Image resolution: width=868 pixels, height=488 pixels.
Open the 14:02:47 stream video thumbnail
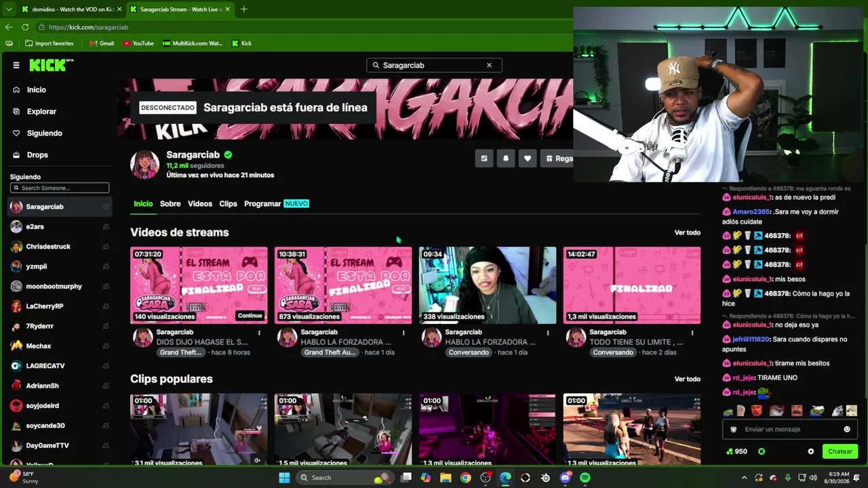coord(632,285)
